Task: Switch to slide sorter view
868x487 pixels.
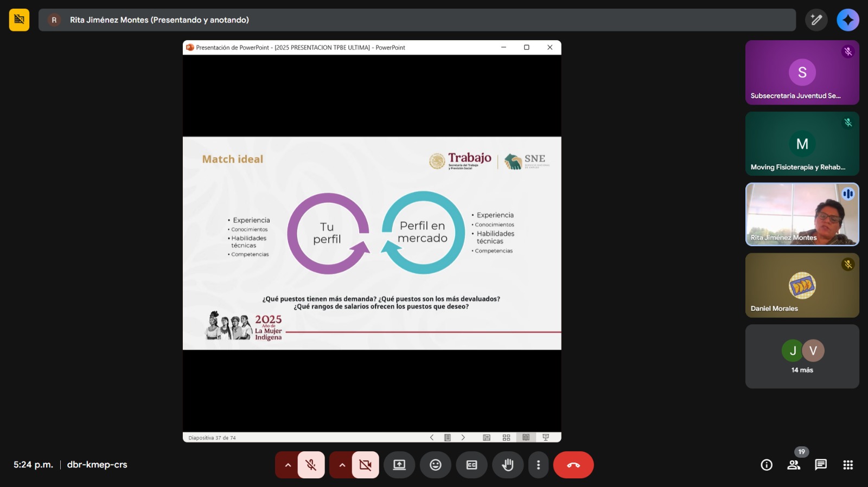Action: click(x=506, y=438)
